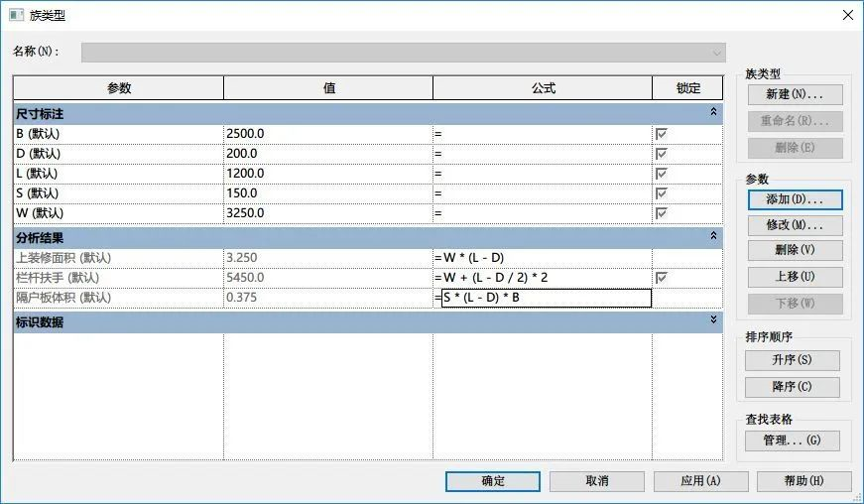Select parameter row D (默认)
The height and width of the screenshot is (504, 864).
click(x=118, y=154)
